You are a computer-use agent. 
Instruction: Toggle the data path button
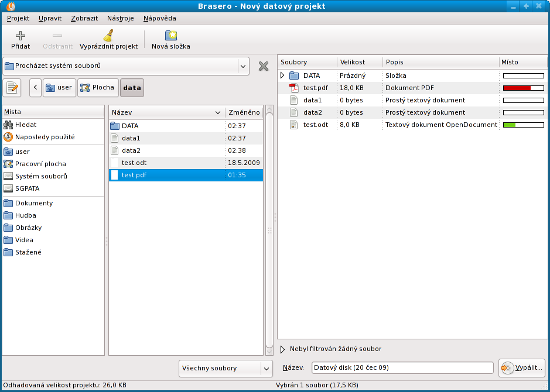pos(132,88)
